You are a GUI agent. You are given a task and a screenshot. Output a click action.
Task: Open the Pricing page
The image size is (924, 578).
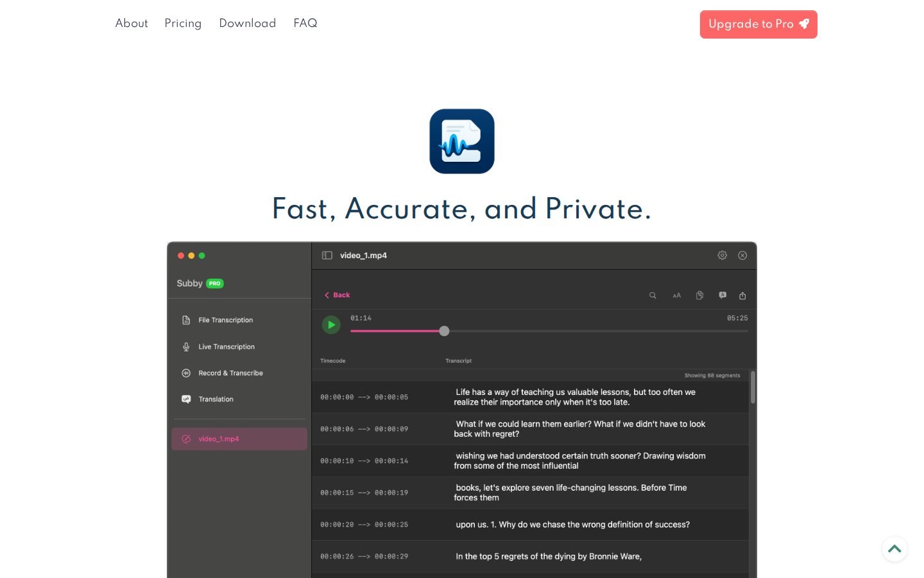pyautogui.click(x=183, y=23)
